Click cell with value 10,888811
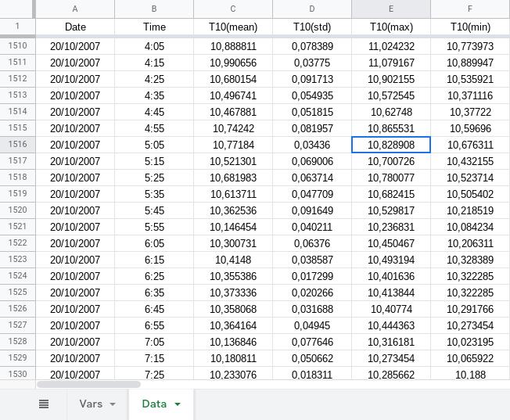This screenshot has height=420, width=510. click(x=233, y=46)
